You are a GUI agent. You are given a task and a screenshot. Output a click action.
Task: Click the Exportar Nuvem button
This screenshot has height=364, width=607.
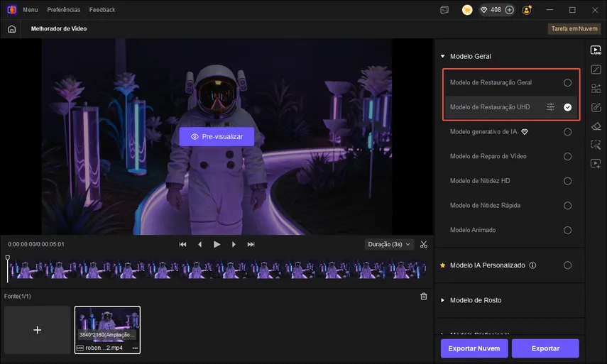(474, 348)
